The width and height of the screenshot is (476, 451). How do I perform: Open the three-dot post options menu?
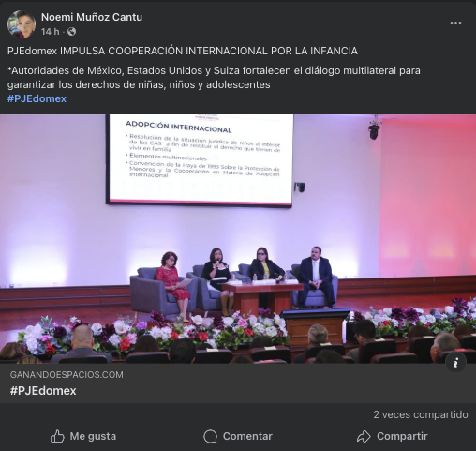455,23
